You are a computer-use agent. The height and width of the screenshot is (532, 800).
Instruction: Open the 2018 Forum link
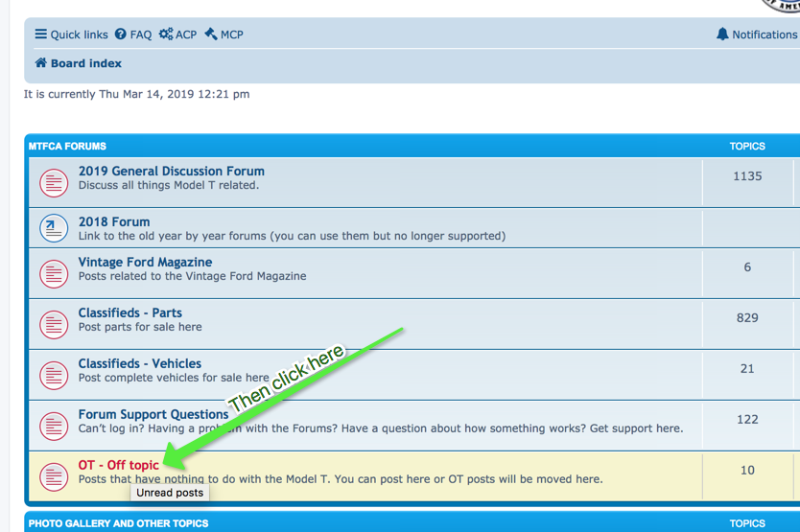(114, 221)
